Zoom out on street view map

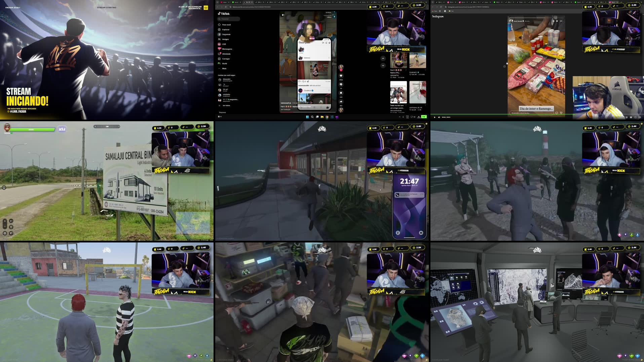click(5, 227)
